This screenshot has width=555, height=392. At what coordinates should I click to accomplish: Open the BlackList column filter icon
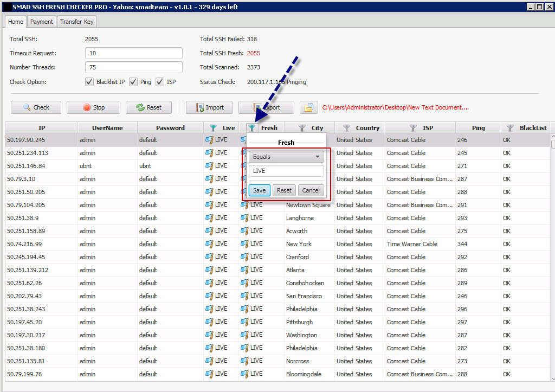[511, 128]
